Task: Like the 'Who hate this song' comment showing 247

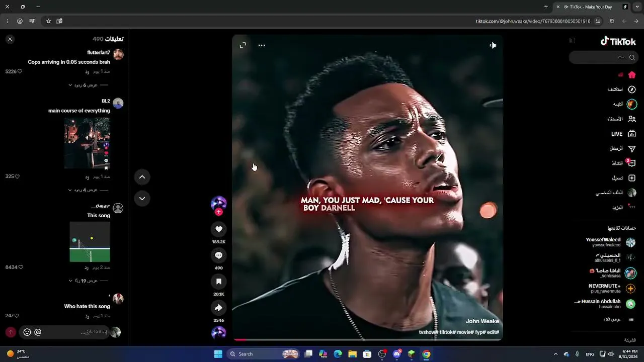Action: click(17, 316)
